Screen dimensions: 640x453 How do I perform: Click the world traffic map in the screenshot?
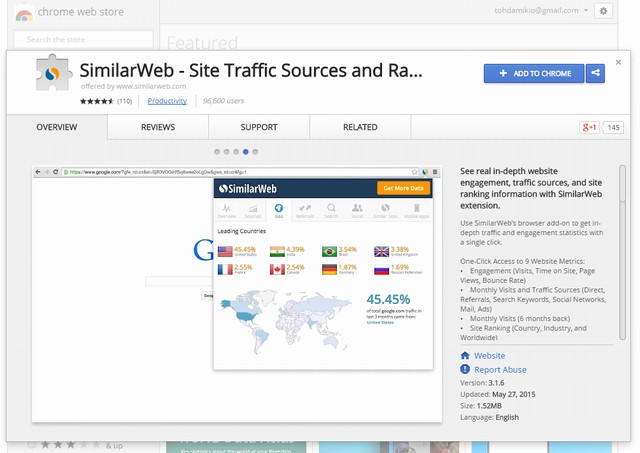click(x=285, y=321)
